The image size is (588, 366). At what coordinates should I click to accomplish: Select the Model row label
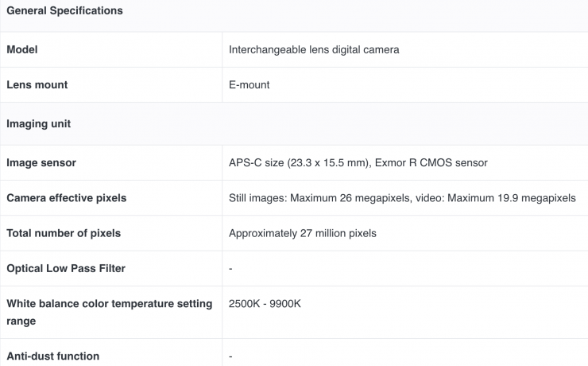tap(22, 49)
